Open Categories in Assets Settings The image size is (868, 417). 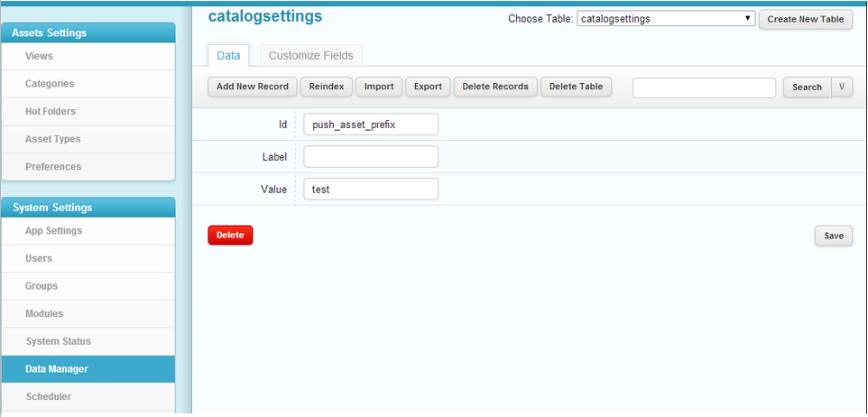(x=88, y=84)
